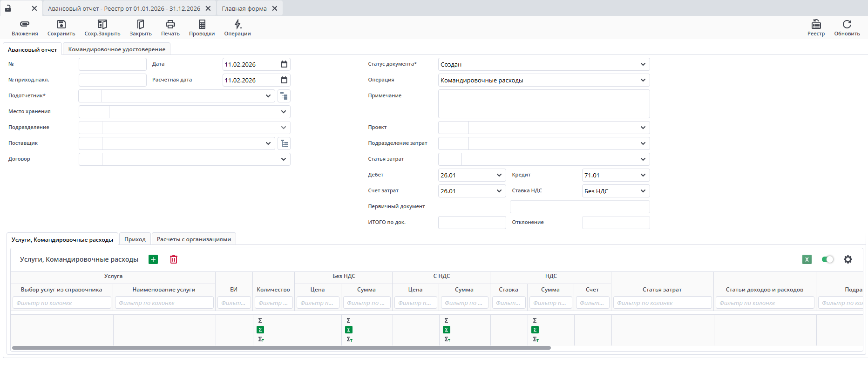Image resolution: width=868 pixels, height=366 pixels.
Task: Click the Закрыть toolbar button
Action: (x=141, y=27)
